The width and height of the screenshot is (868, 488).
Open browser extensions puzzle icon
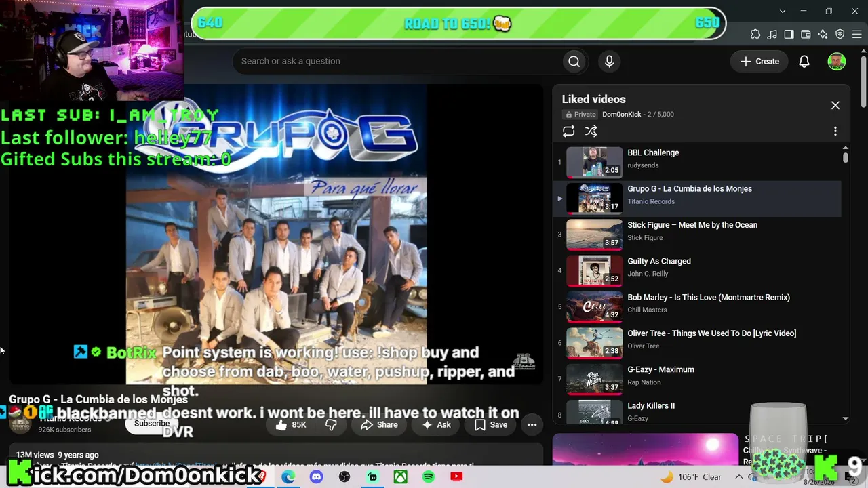pyautogui.click(x=755, y=34)
